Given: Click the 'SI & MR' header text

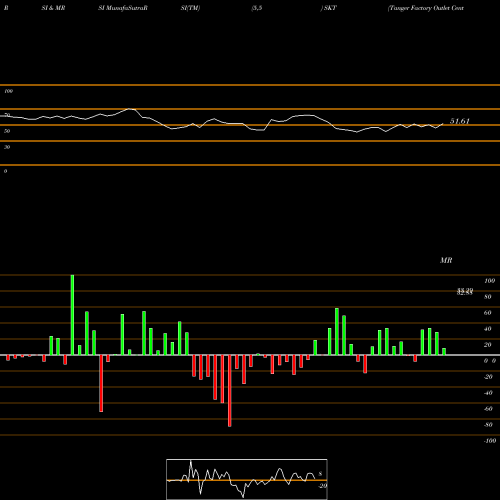Looking at the screenshot, I should 53,8.
